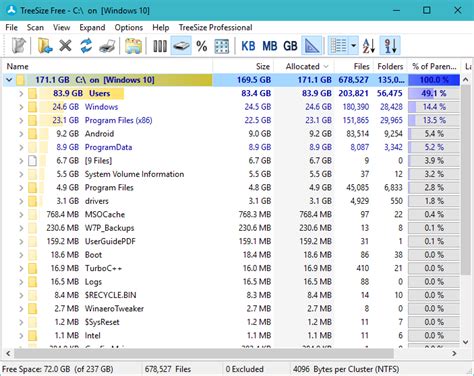Image resolution: width=474 pixels, height=376 pixels.
Task: Expand the Android folder
Action: 21,134
